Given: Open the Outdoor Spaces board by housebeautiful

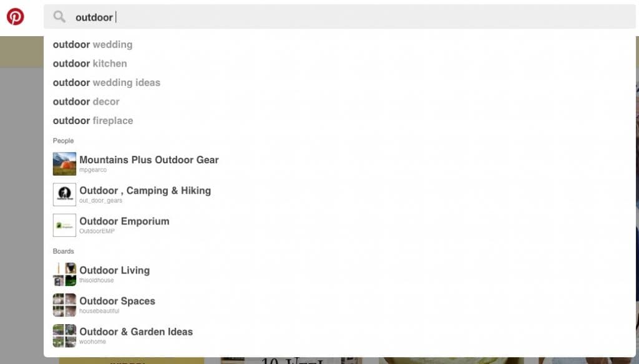Looking at the screenshot, I should (x=117, y=301).
